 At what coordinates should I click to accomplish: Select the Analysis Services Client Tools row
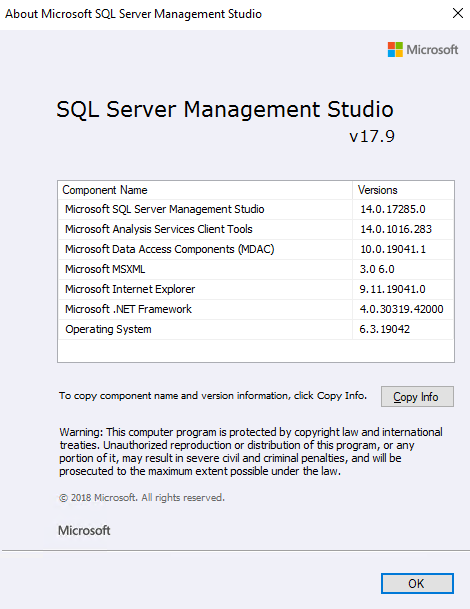tap(256, 230)
